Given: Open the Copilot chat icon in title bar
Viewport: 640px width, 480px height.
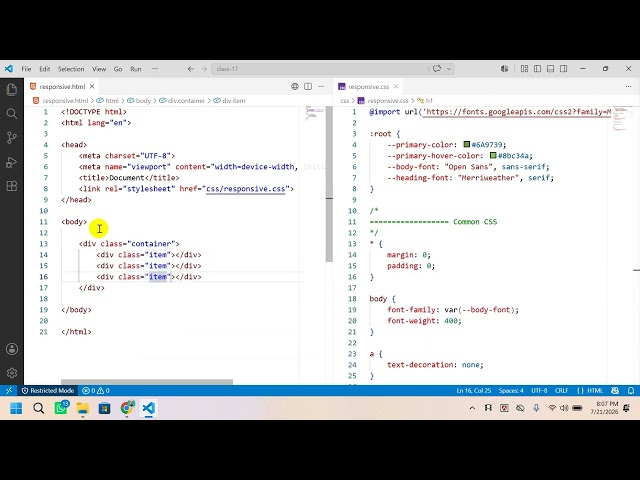Looking at the screenshot, I should [x=437, y=69].
